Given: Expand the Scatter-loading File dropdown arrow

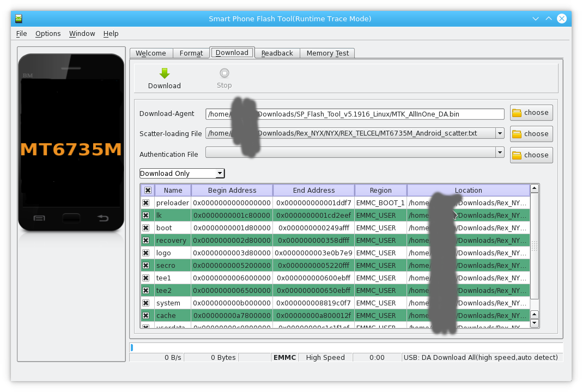Looking at the screenshot, I should tap(500, 133).
